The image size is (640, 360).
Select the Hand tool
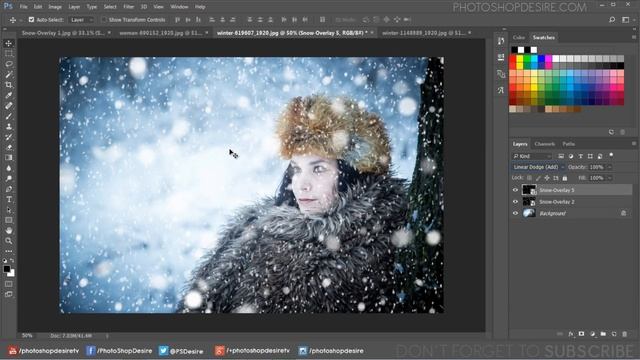(x=9, y=231)
